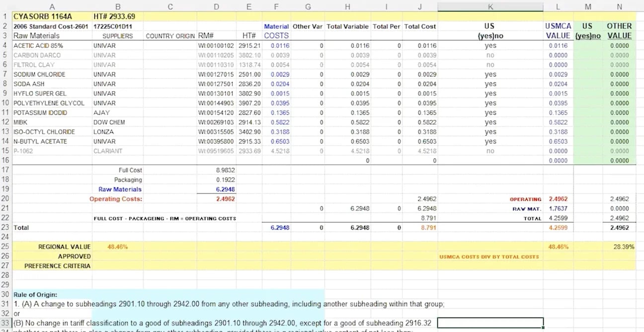Click the HT# 2933.69 header cell
Screen dimensions: 644x332
pyautogui.click(x=118, y=16)
